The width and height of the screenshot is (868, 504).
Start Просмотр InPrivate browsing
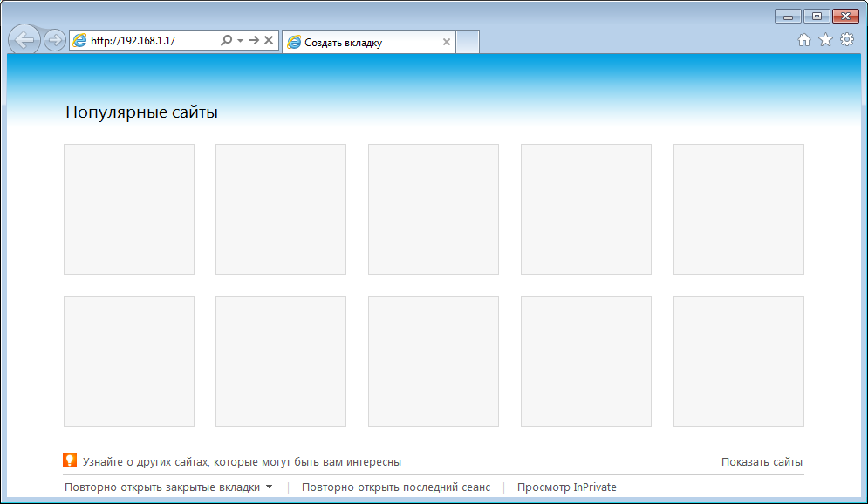click(567, 487)
